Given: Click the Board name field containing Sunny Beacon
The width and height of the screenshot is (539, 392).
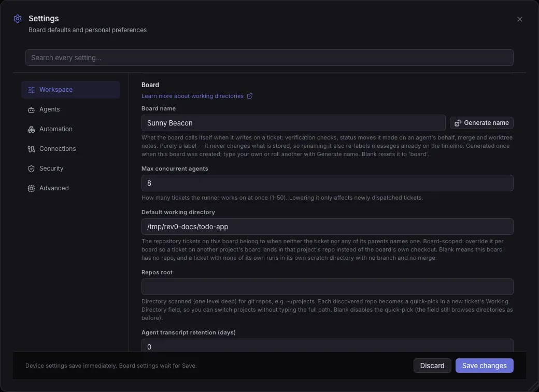Looking at the screenshot, I should (x=293, y=123).
